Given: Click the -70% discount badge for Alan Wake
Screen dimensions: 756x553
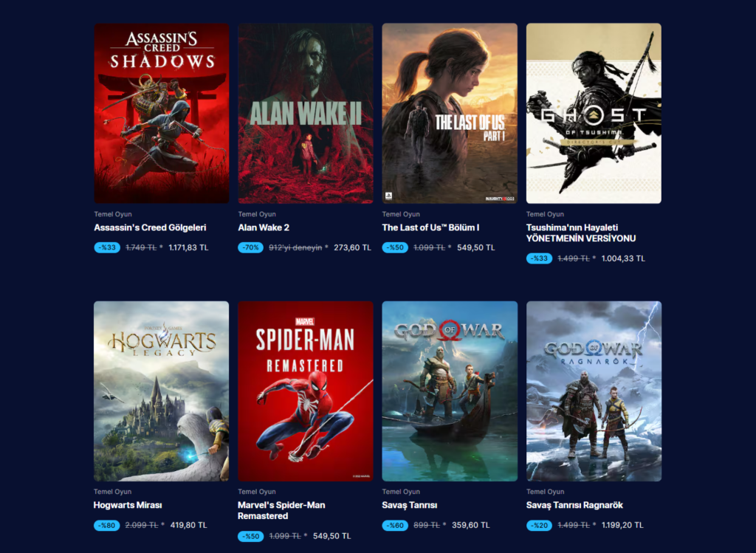Looking at the screenshot, I should (x=251, y=248).
